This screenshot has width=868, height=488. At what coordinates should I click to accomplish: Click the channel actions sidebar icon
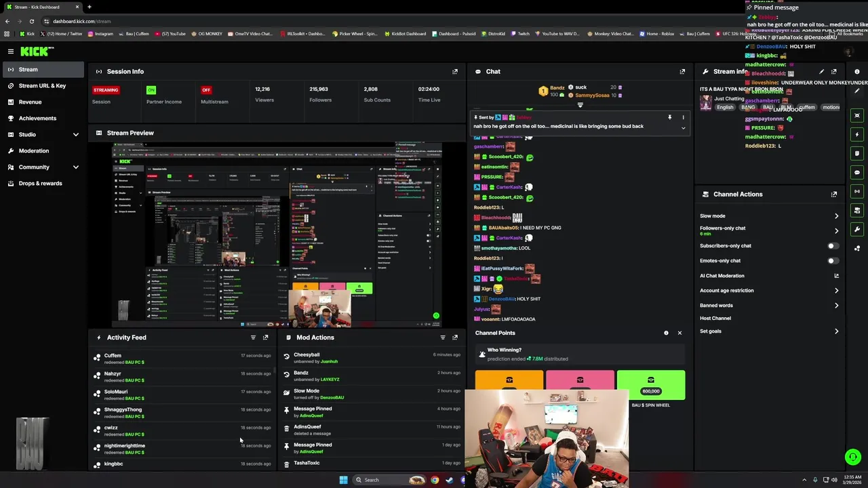(x=857, y=210)
